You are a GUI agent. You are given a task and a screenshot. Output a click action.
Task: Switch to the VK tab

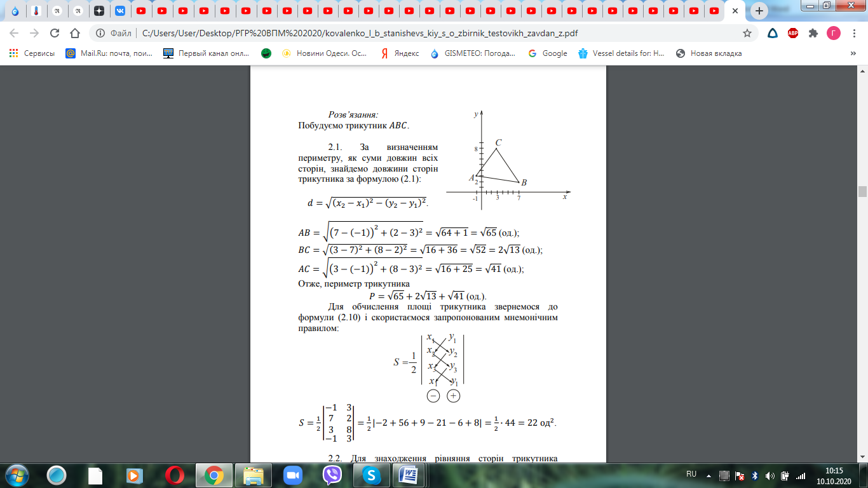(120, 11)
